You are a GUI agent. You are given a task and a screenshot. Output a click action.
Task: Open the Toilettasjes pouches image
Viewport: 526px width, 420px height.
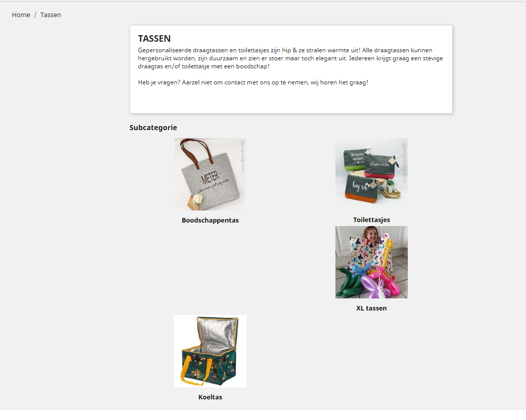click(371, 174)
